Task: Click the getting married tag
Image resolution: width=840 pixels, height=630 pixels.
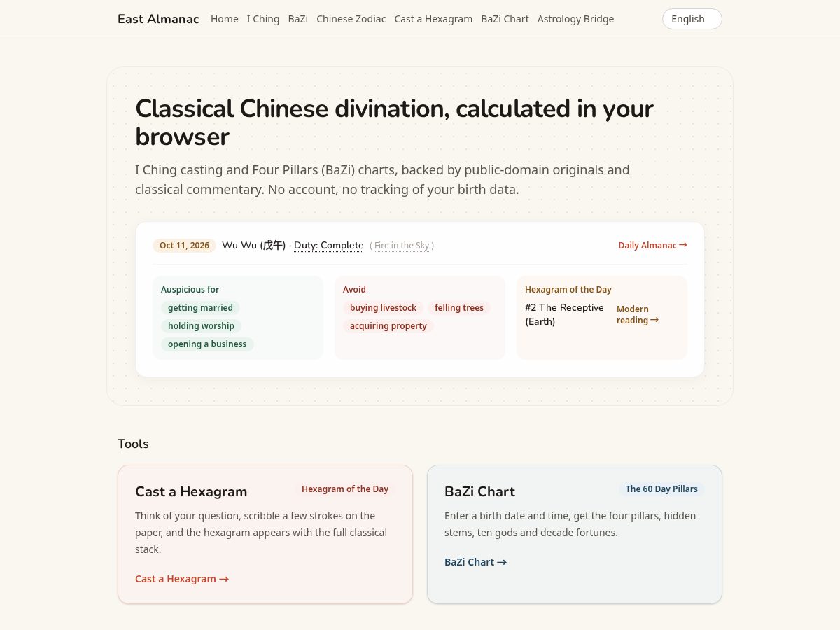Action: pyautogui.click(x=200, y=308)
